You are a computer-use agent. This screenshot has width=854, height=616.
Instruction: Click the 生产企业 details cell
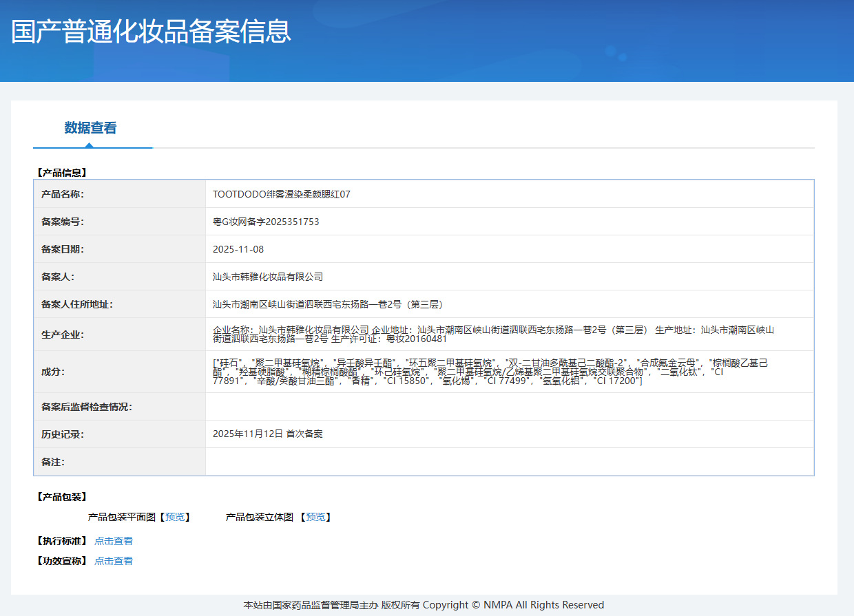(510, 334)
